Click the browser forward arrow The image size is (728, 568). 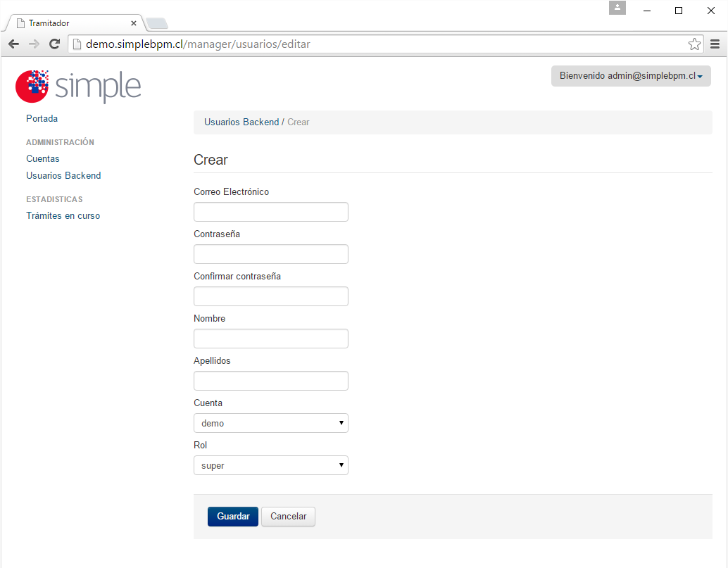(x=34, y=44)
